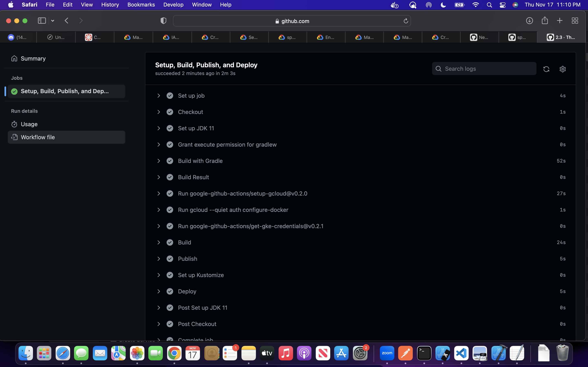Open macOS Control Center toggle icon
This screenshot has height=367, width=588.
[x=502, y=5]
